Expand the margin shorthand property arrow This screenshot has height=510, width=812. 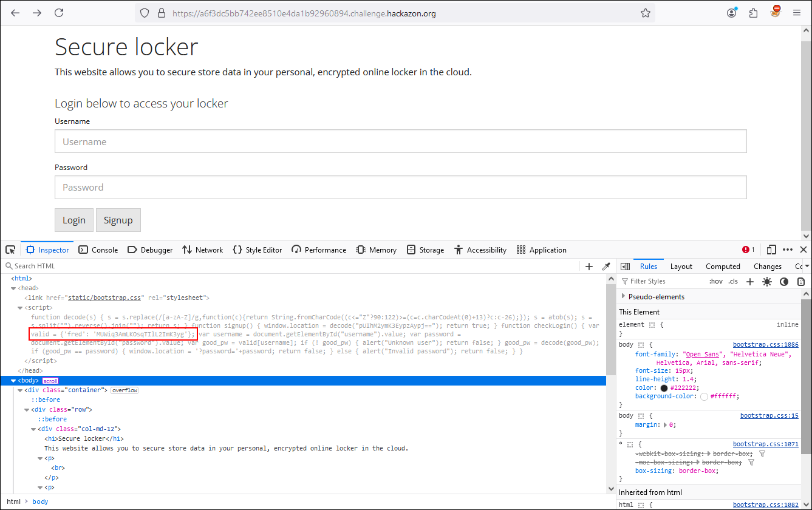pyautogui.click(x=665, y=425)
